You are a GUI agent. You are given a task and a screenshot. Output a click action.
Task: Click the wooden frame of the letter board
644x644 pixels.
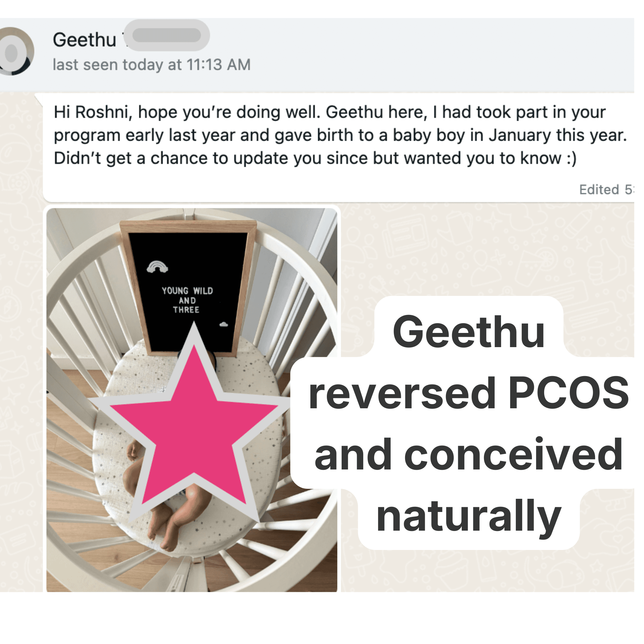pos(188,226)
